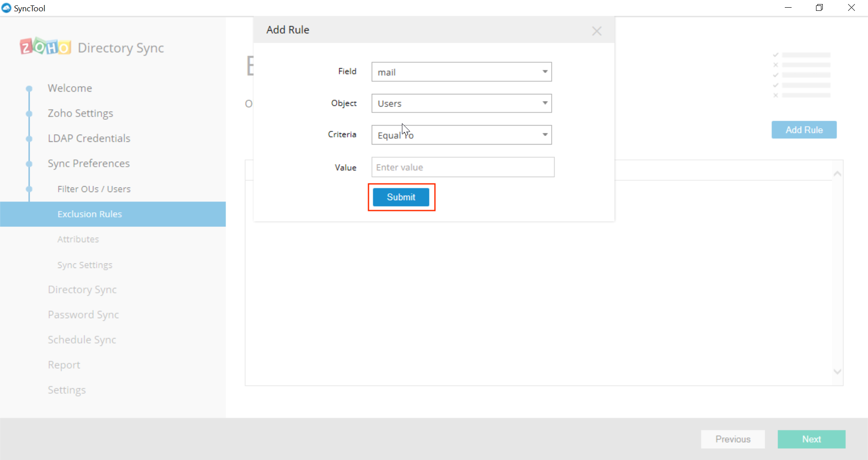The height and width of the screenshot is (460, 868).
Task: Select the Exclusion Rules sidebar entry
Action: tap(90, 214)
